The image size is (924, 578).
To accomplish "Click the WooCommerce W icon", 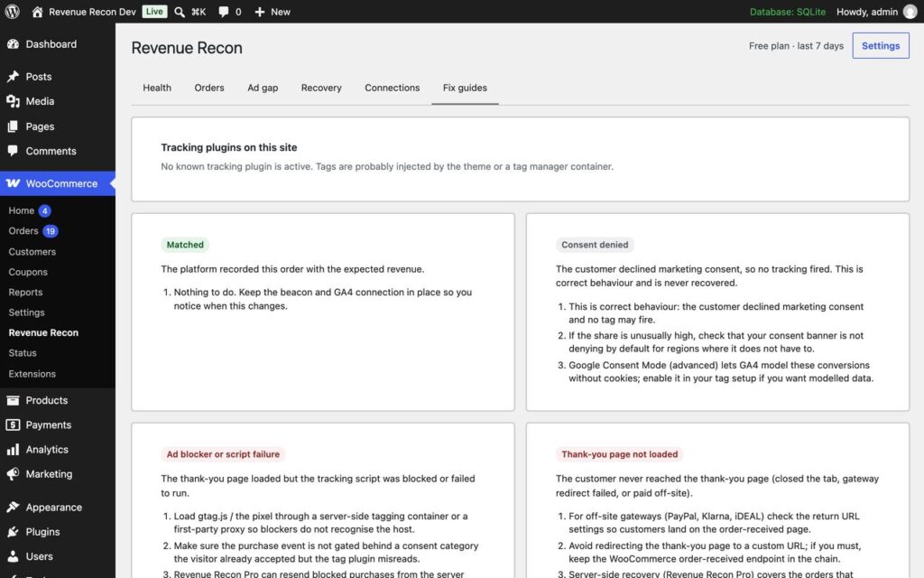I will 13,183.
